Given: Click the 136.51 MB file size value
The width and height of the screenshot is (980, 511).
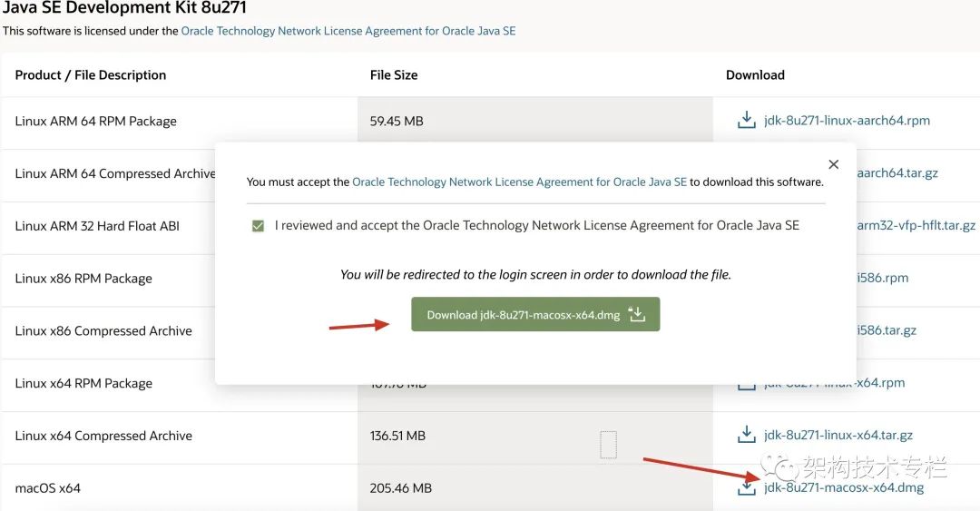Looking at the screenshot, I should [x=397, y=436].
